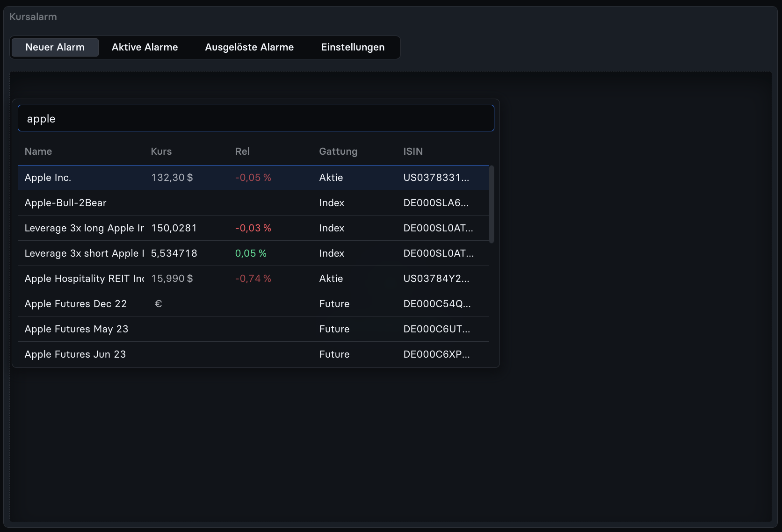Click the price 5,534718
The height and width of the screenshot is (532, 782).
[174, 253]
